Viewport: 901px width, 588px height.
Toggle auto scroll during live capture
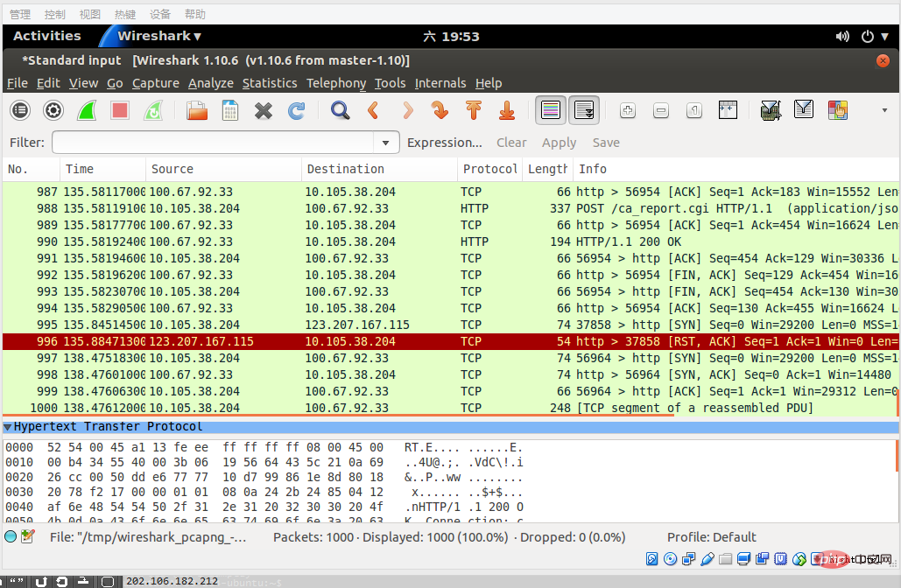(x=584, y=109)
